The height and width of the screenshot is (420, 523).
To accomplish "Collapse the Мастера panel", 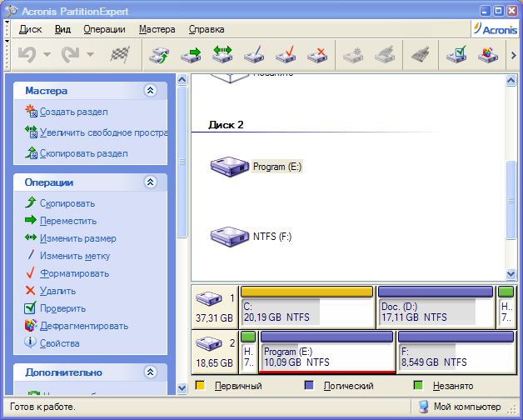I will pyautogui.click(x=151, y=90).
